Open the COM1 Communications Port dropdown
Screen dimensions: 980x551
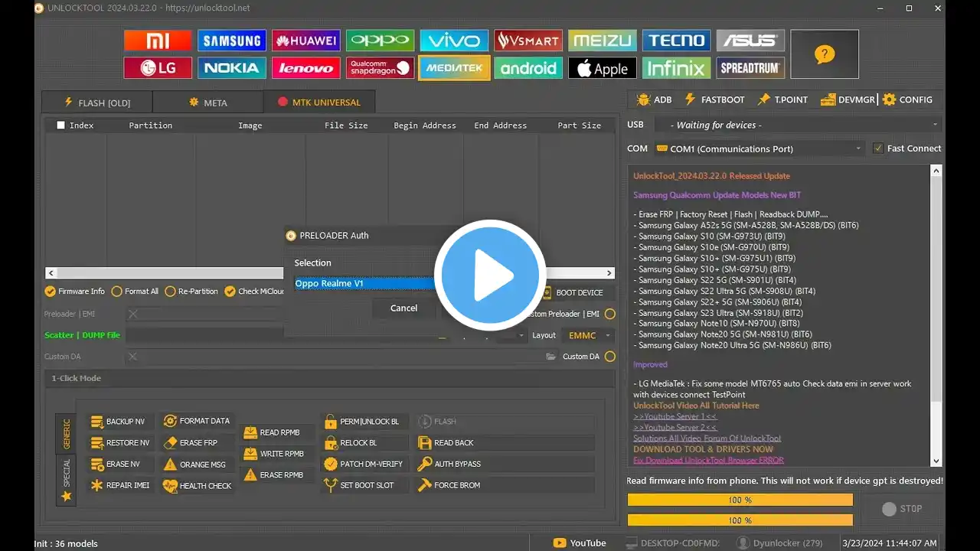(759, 148)
